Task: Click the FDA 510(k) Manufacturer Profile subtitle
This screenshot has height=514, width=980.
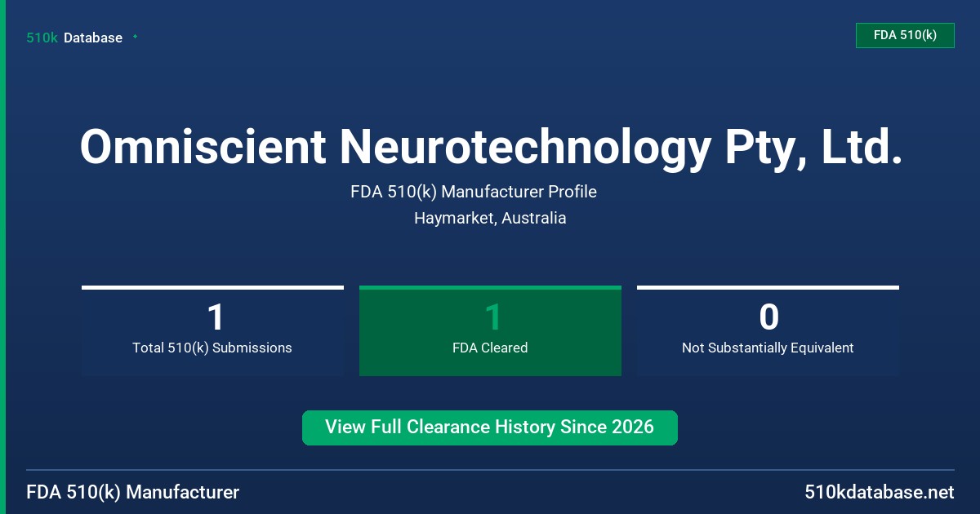Action: click(474, 192)
